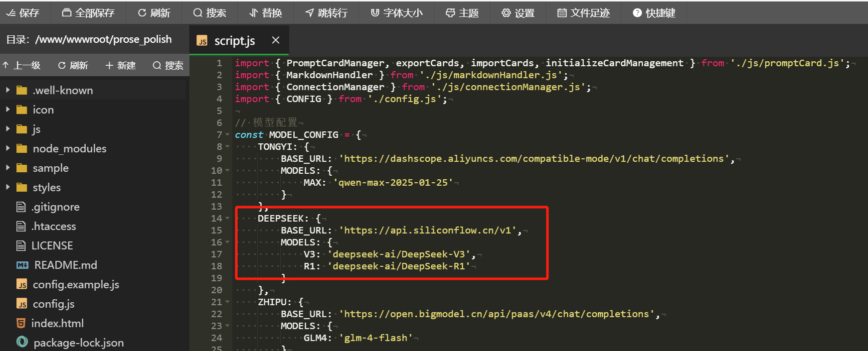The width and height of the screenshot is (868, 351).
Task: Expand the js folder in tree
Action: (x=8, y=129)
